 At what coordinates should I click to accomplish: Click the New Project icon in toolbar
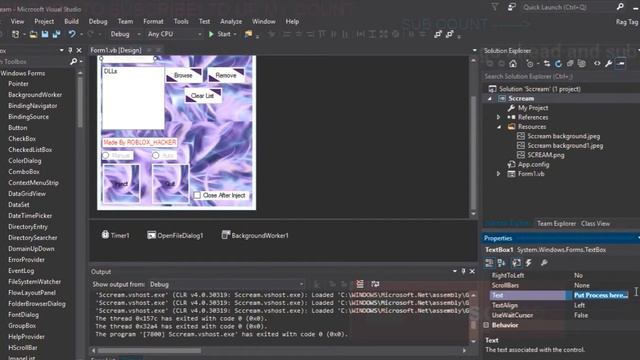[15, 34]
